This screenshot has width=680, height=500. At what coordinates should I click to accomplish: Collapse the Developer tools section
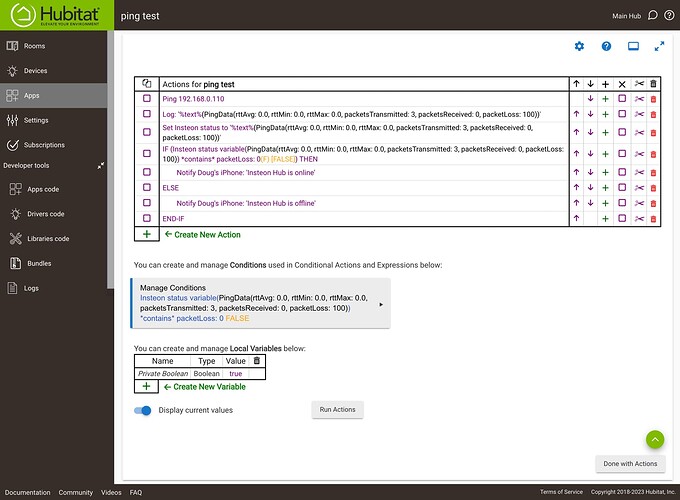tap(101, 165)
